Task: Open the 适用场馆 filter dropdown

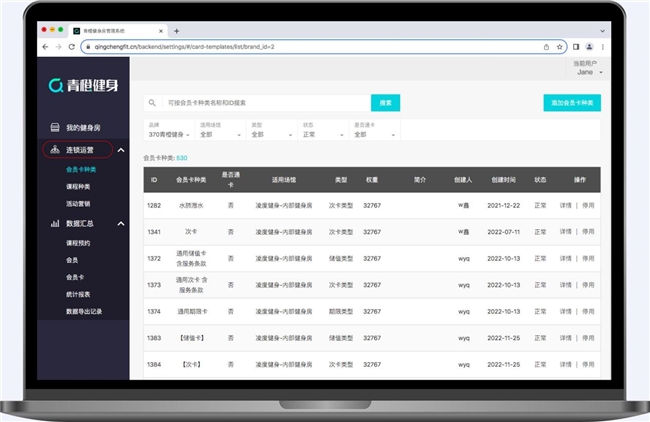Action: 220,130
